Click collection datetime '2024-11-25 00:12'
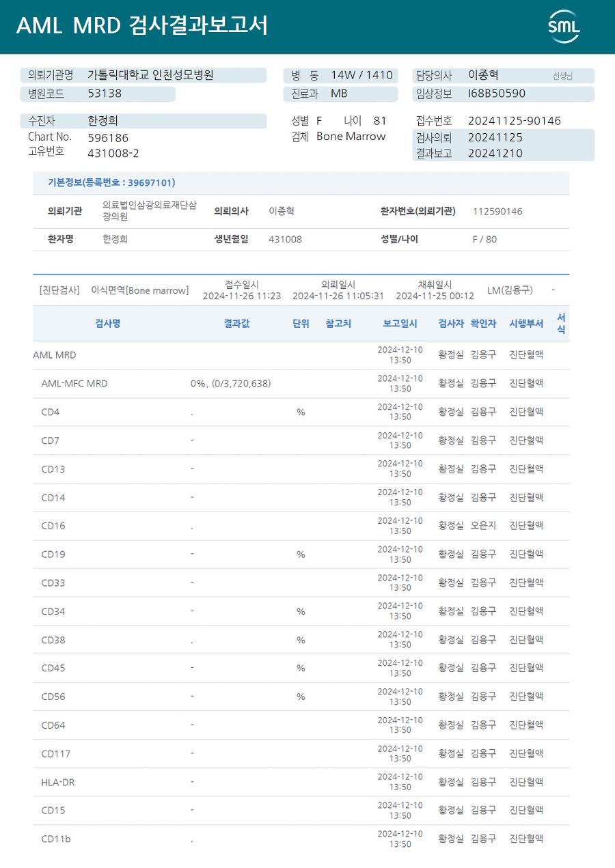The image size is (615, 868). pos(435,296)
